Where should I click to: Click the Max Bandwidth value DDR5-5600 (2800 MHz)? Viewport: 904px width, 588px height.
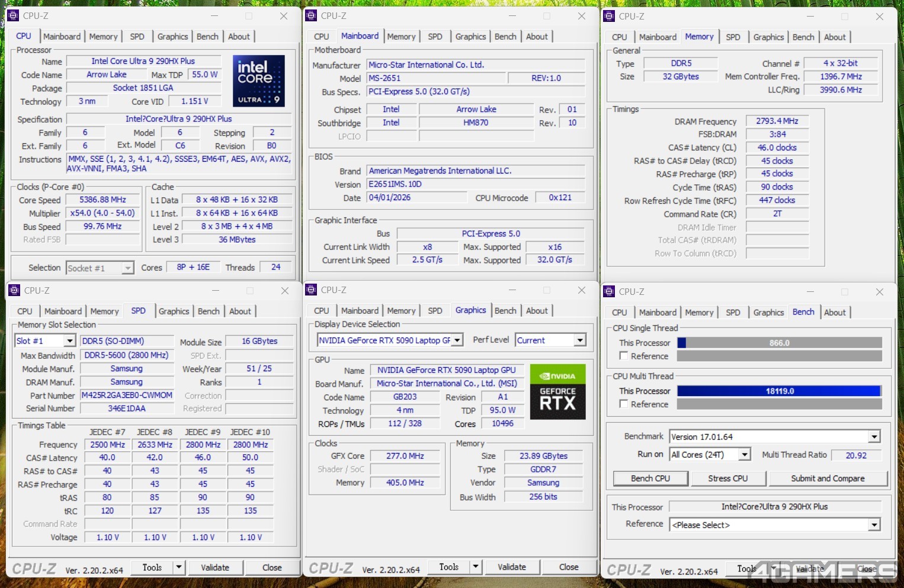(x=127, y=355)
